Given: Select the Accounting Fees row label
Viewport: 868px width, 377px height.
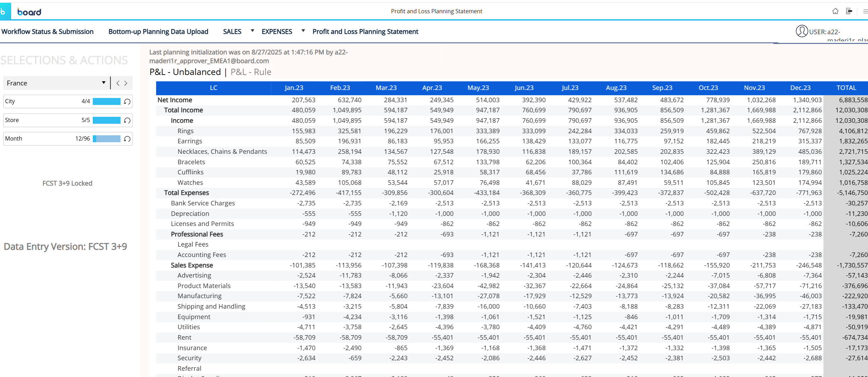Looking at the screenshot, I should [202, 255].
